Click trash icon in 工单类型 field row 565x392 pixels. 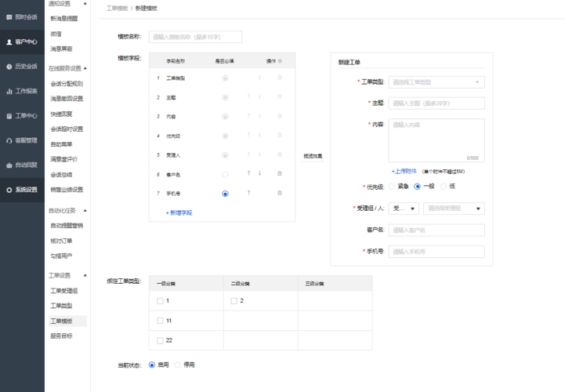(280, 78)
